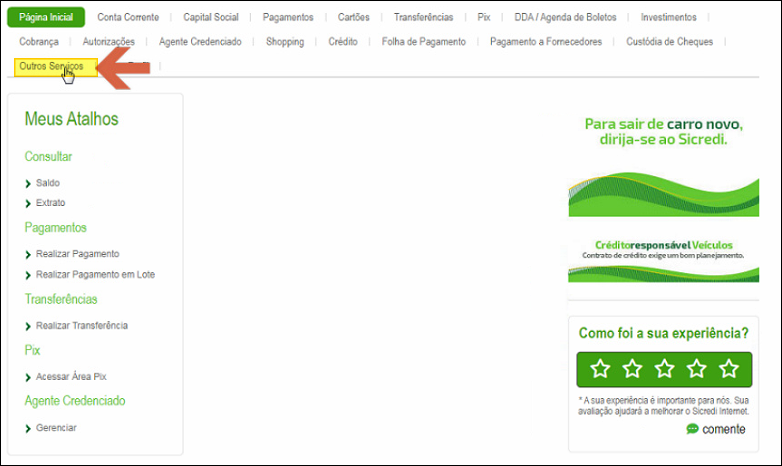
Task: Rate experience with the fourth star
Action: (x=697, y=369)
